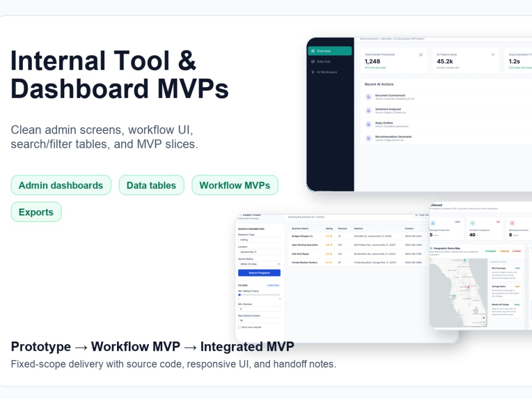Screen dimensions: 532x399
Task: Click the Storage Rules launch risk card
Action: pyautogui.click(x=506, y=292)
